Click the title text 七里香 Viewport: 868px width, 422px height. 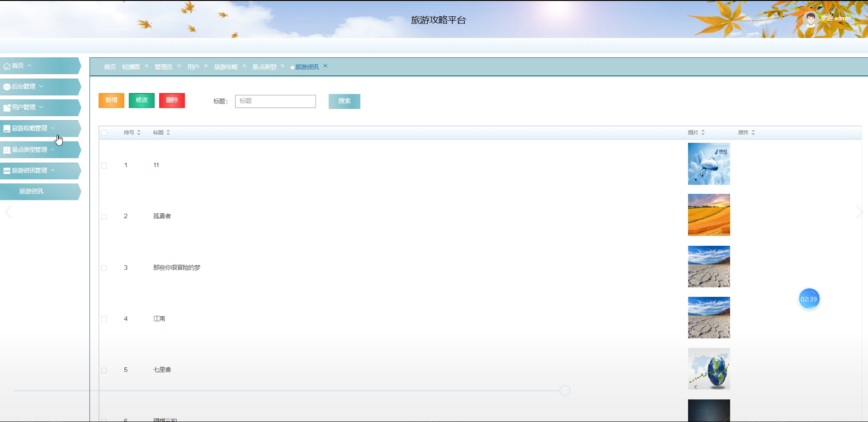coord(162,370)
